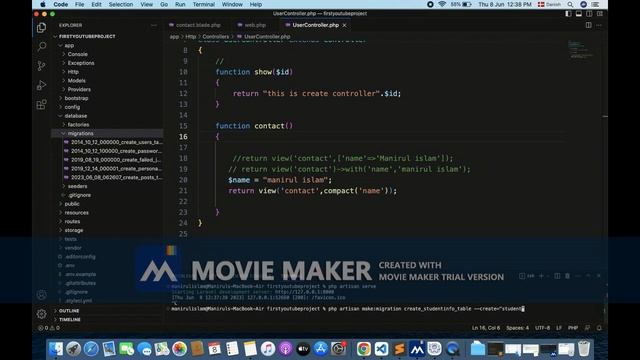Click the Ln 16, Col 6 status item

coord(486,328)
